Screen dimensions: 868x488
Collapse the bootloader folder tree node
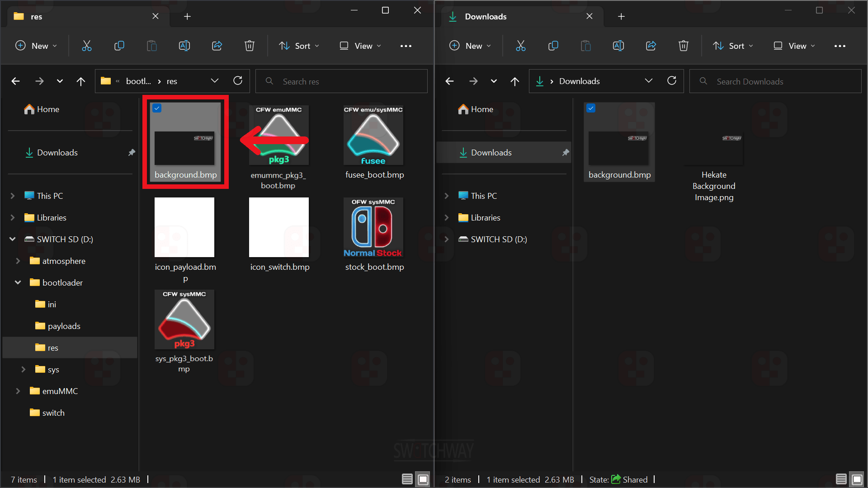pos(18,282)
